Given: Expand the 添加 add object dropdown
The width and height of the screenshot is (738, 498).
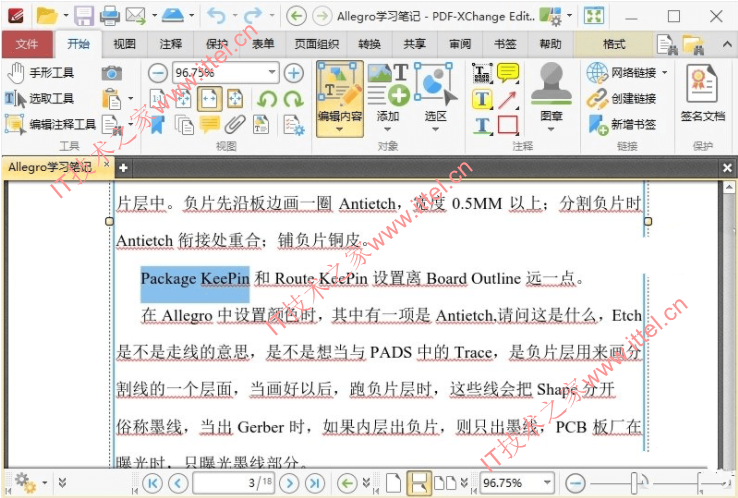Looking at the screenshot, I should point(387,129).
